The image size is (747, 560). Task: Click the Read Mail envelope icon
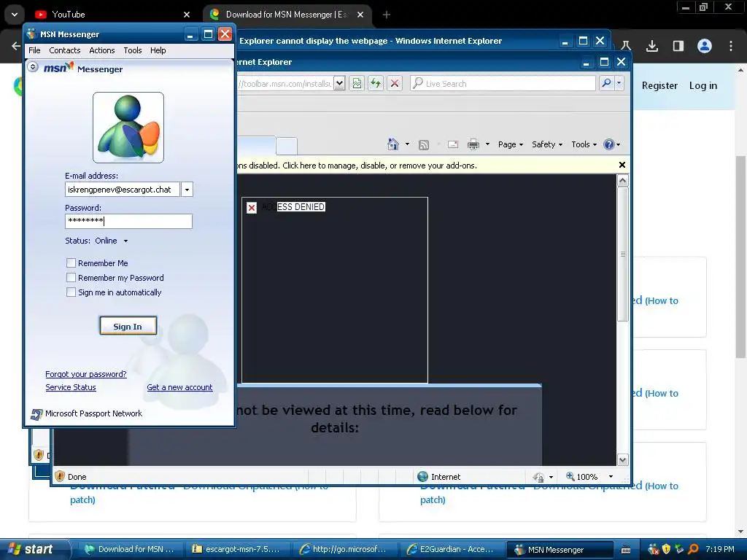tap(453, 144)
